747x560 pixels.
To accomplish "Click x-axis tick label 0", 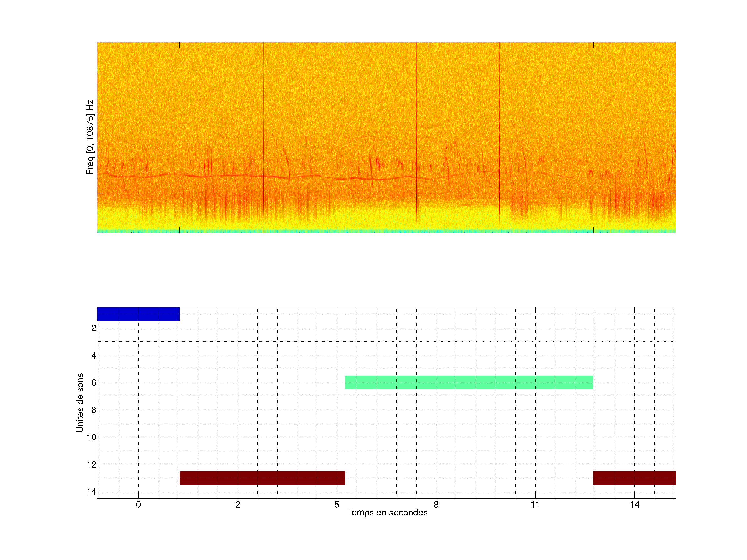I will 139,505.
